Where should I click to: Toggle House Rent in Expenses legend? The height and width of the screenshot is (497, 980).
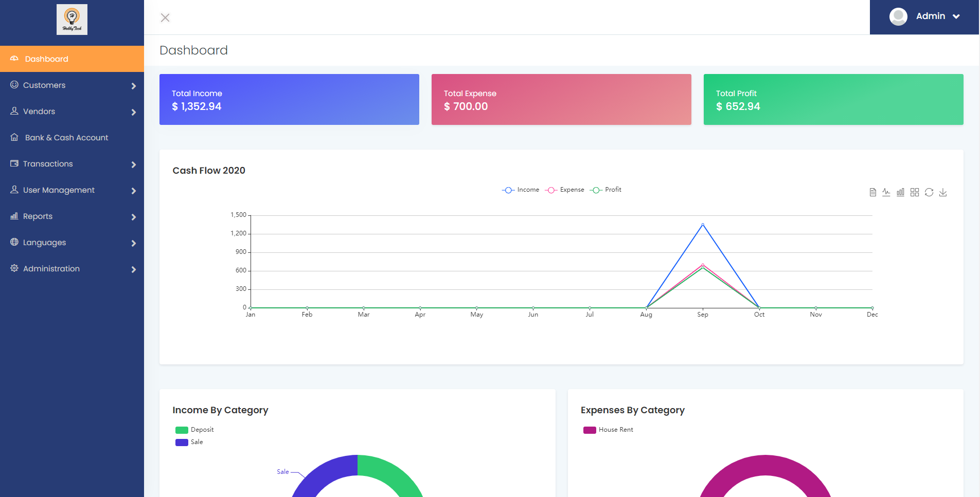point(608,430)
